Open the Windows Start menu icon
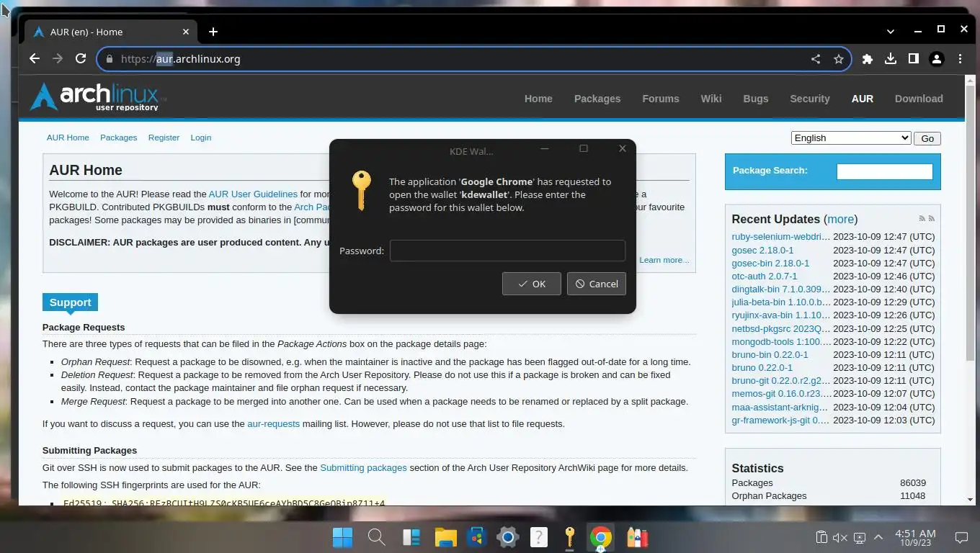This screenshot has width=980, height=553. coord(343,537)
